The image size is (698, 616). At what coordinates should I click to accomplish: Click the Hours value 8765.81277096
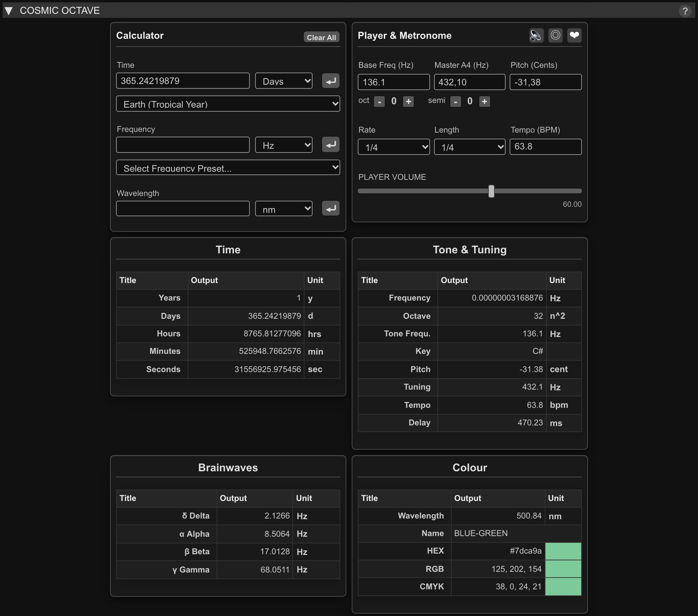[272, 333]
